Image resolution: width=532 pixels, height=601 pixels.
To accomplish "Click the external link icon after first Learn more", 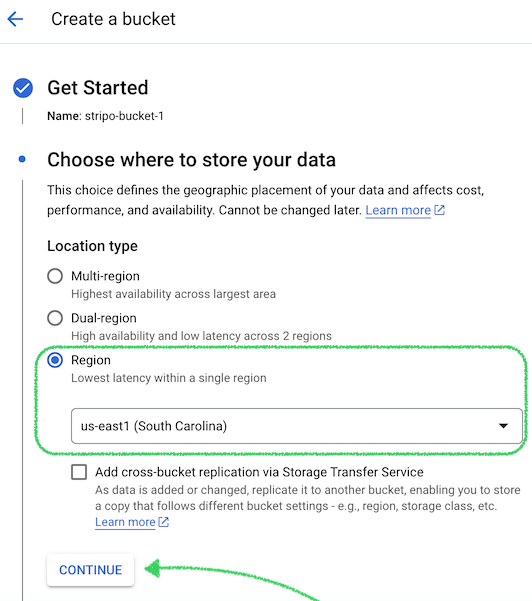I will [440, 210].
